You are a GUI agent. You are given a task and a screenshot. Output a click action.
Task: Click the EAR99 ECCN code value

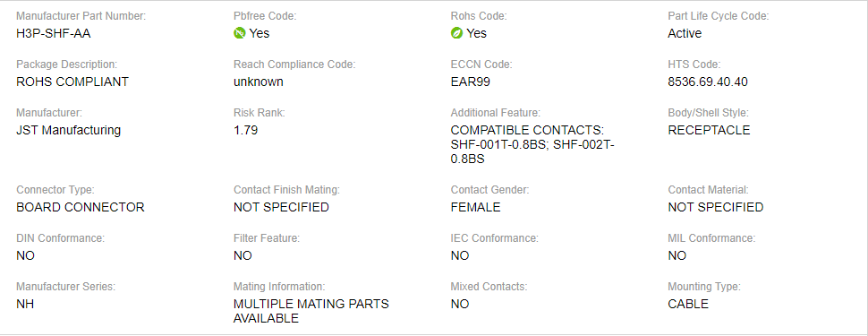pyautogui.click(x=471, y=82)
